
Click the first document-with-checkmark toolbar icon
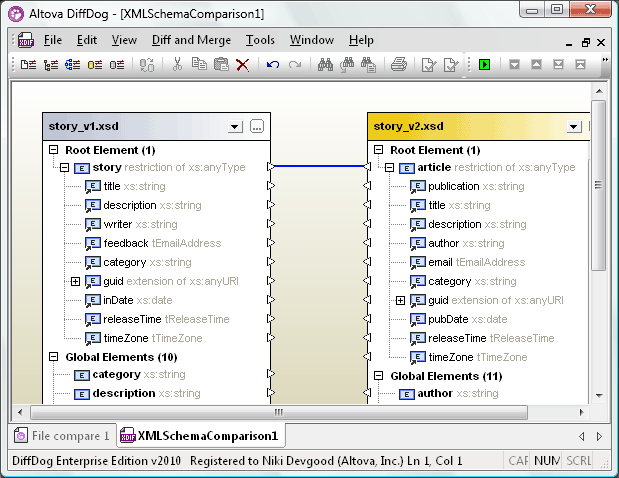point(429,65)
